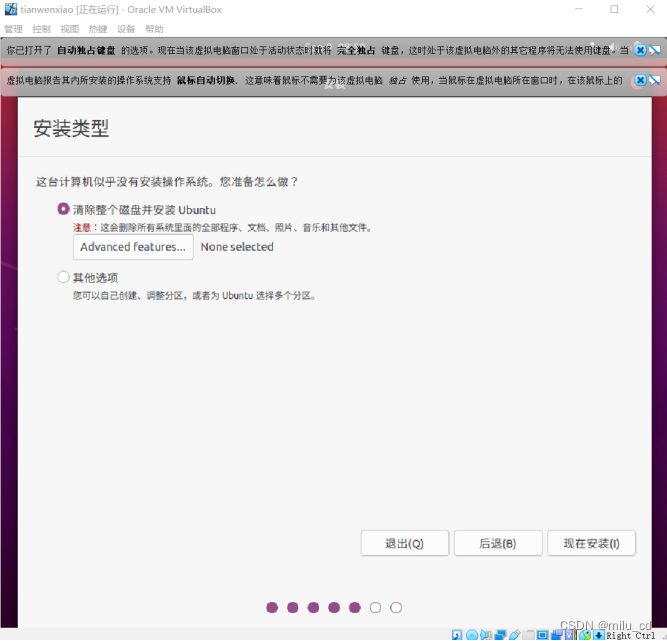Click the last empty progress dot
The width and height of the screenshot is (667, 641).
396,607
